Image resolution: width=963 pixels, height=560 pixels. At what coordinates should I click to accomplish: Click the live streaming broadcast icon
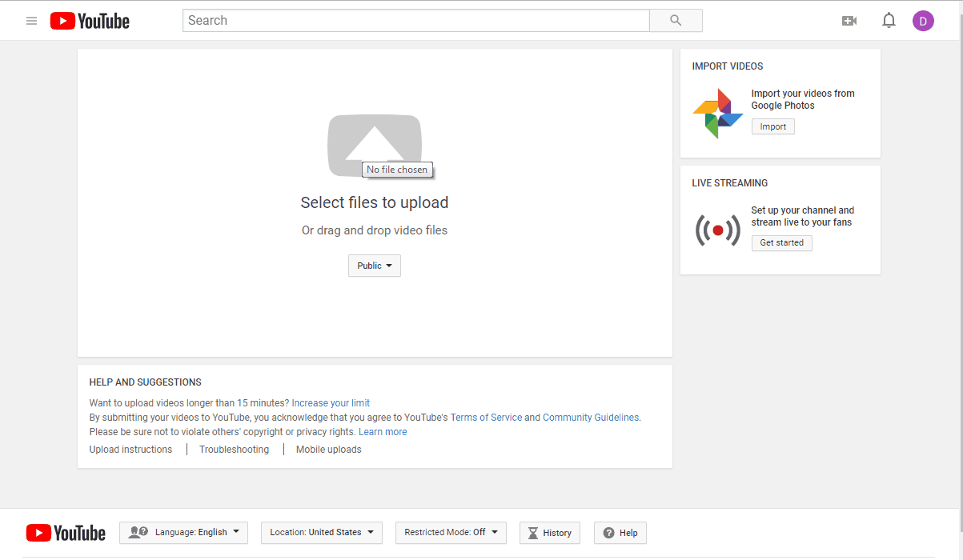pos(717,230)
